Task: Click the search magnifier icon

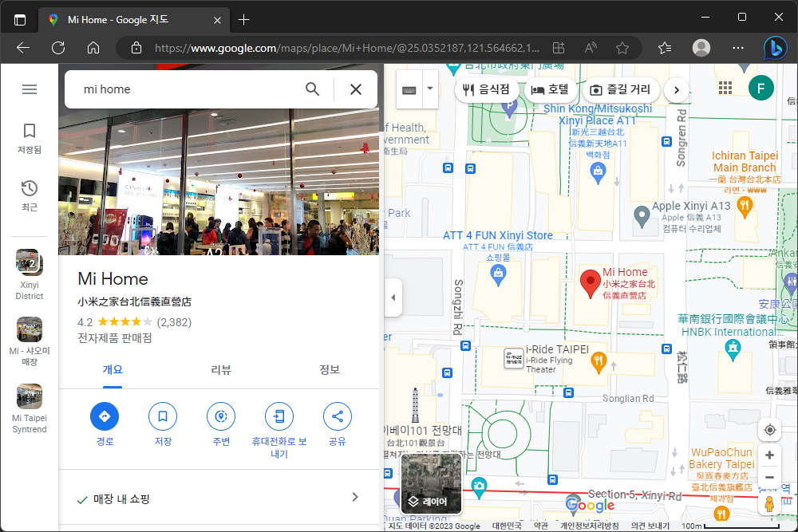Action: pos(313,89)
